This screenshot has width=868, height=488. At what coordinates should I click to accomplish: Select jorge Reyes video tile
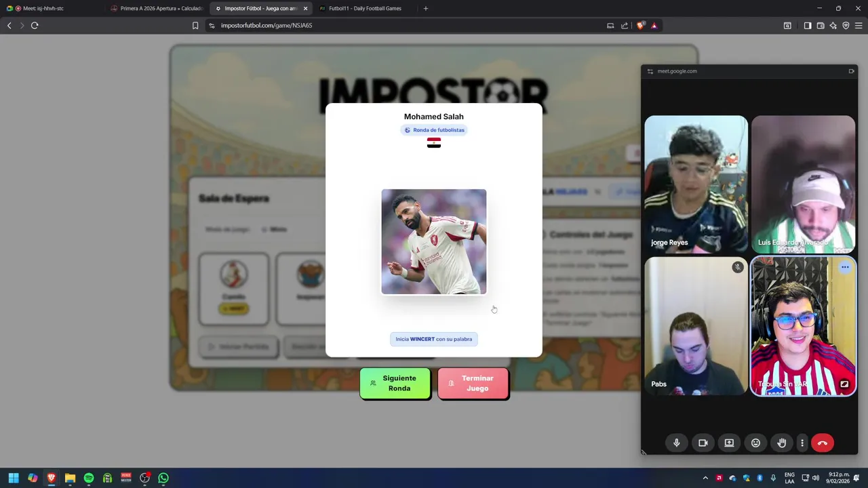696,184
